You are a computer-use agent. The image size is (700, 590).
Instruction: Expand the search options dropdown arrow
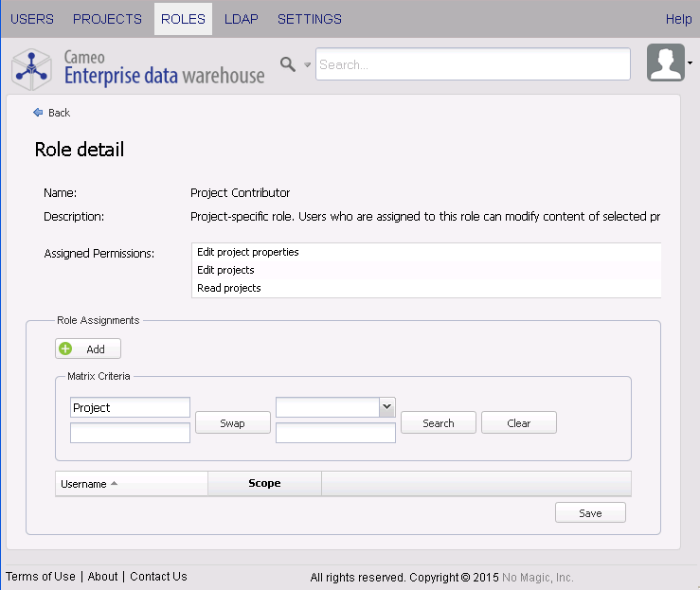click(307, 65)
